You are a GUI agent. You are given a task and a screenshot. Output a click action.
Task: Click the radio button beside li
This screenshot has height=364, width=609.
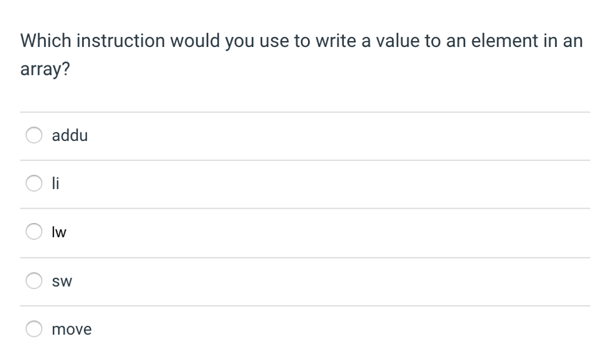(x=34, y=183)
